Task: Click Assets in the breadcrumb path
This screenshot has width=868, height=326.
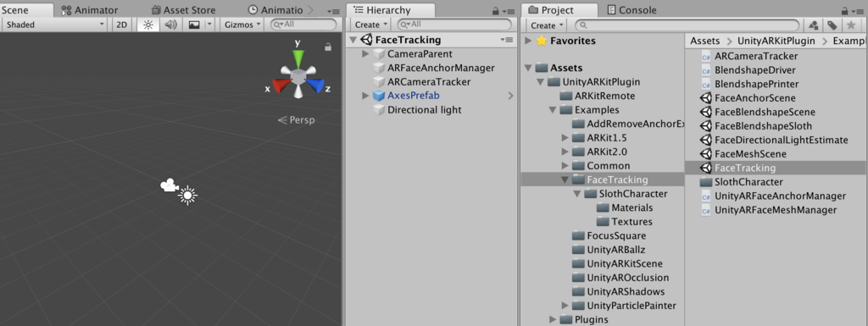Action: (x=704, y=41)
